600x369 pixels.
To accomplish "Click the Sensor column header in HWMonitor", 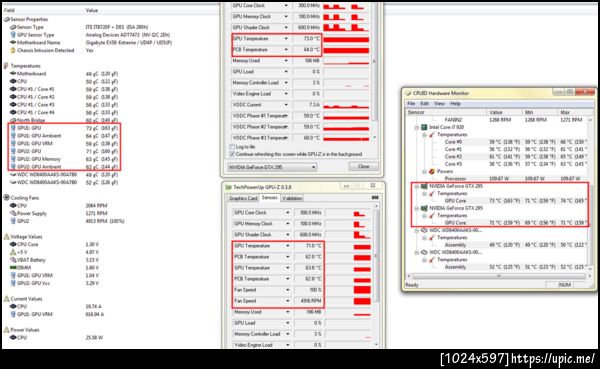I will (x=446, y=112).
